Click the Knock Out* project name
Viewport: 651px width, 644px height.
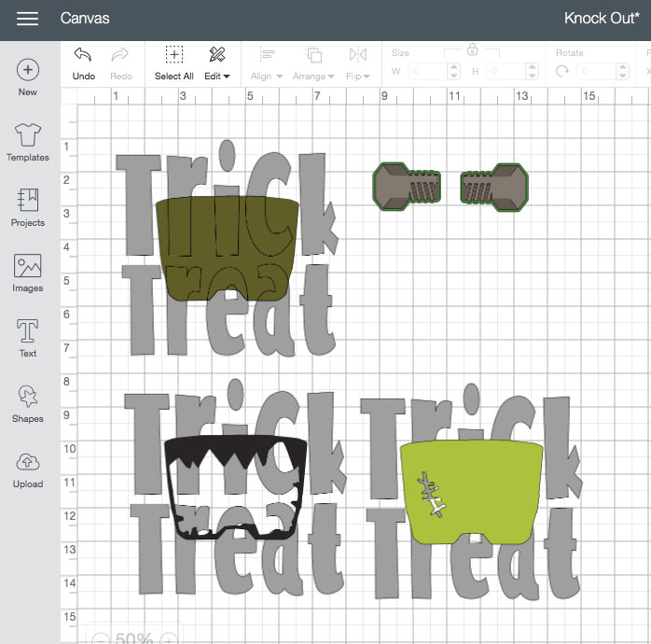pyautogui.click(x=602, y=19)
